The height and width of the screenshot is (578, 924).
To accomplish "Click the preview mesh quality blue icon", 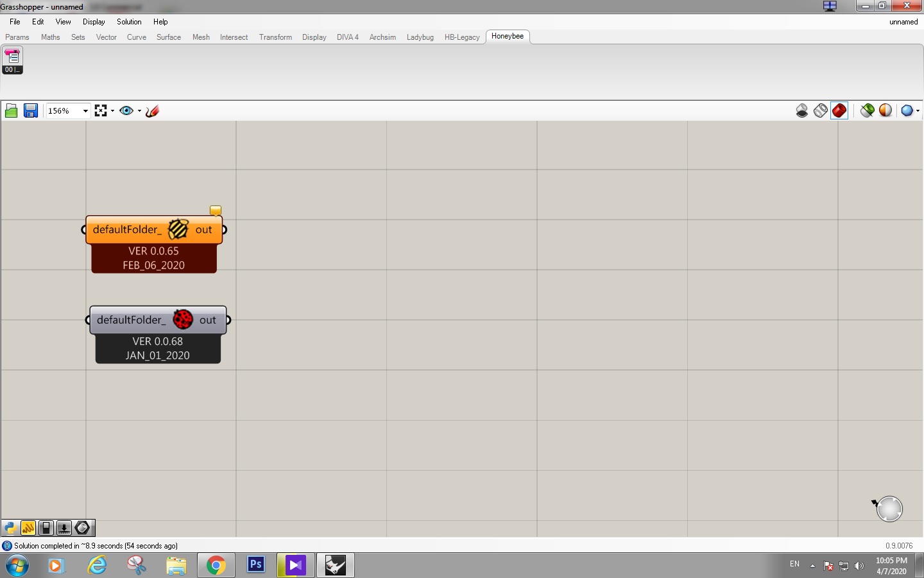I will coord(907,110).
